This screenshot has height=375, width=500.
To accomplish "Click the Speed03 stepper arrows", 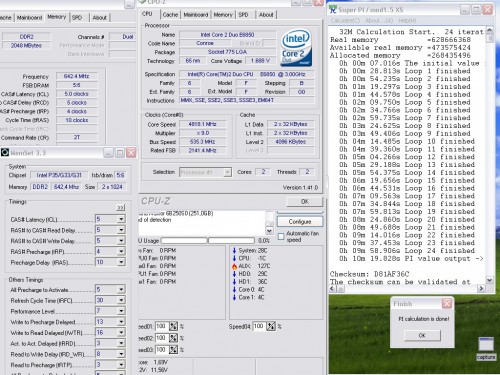I will point(173,350).
